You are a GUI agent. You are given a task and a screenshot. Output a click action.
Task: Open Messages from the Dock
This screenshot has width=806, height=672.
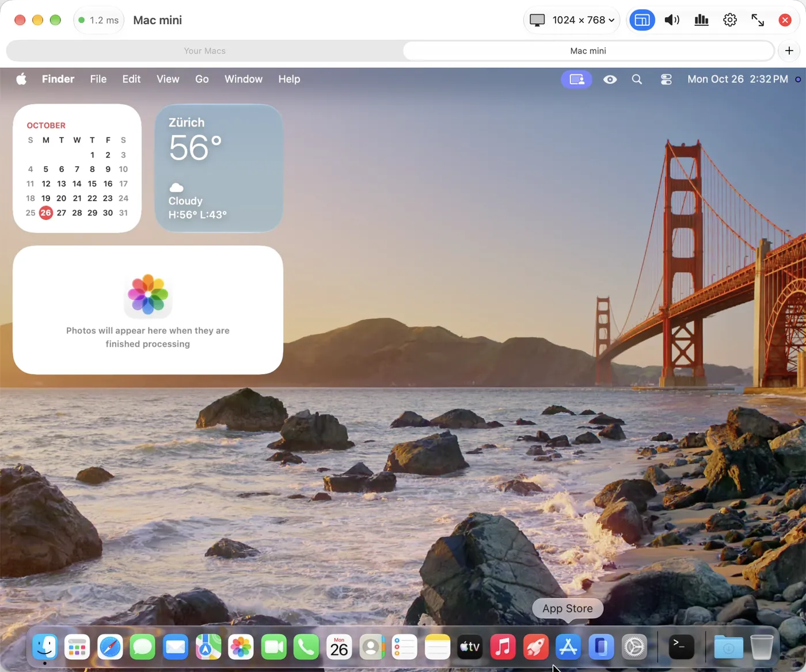143,647
